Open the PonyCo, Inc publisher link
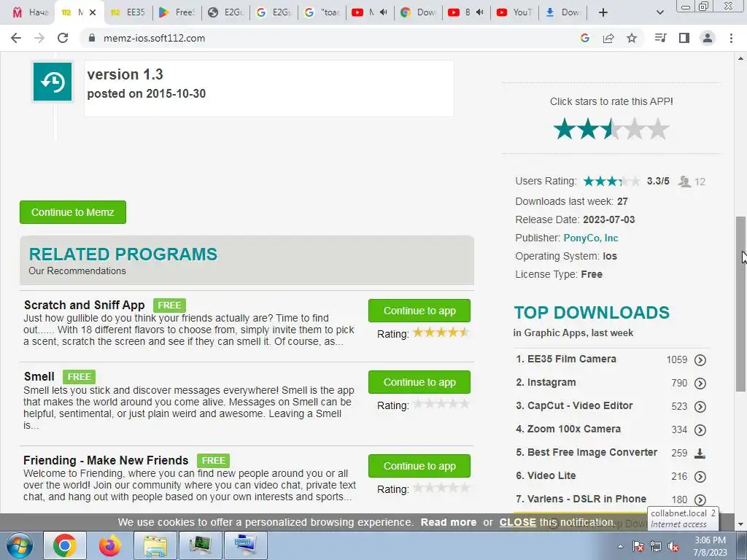Image resolution: width=747 pixels, height=560 pixels. (591, 238)
